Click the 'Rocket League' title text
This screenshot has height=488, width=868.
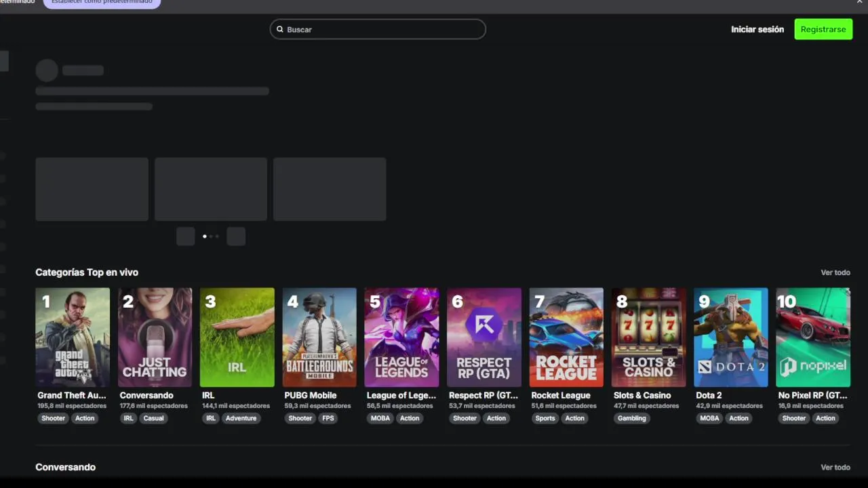(561, 396)
